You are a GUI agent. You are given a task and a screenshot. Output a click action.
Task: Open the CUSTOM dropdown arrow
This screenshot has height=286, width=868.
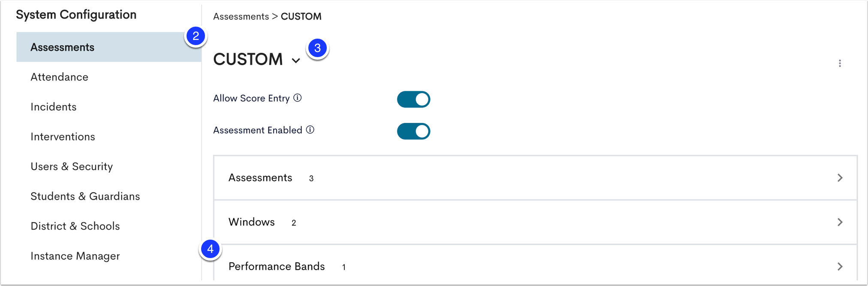[296, 61]
